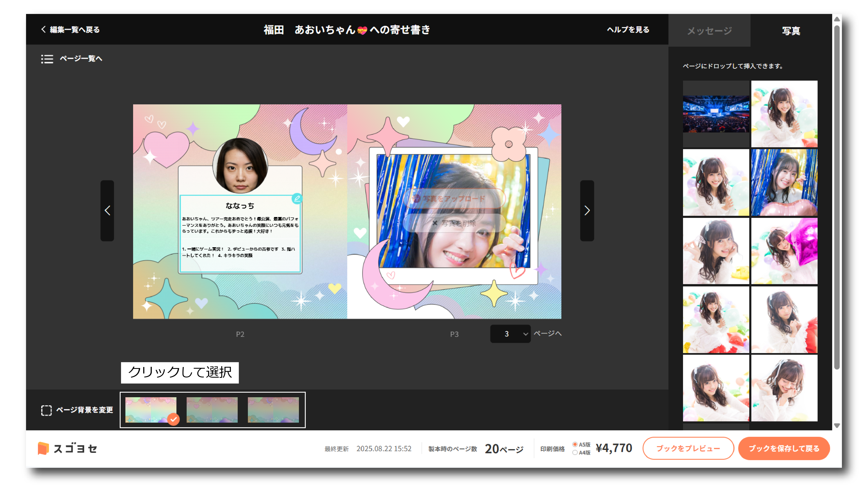
Task: Switch to the 写真 tab
Action: (791, 31)
